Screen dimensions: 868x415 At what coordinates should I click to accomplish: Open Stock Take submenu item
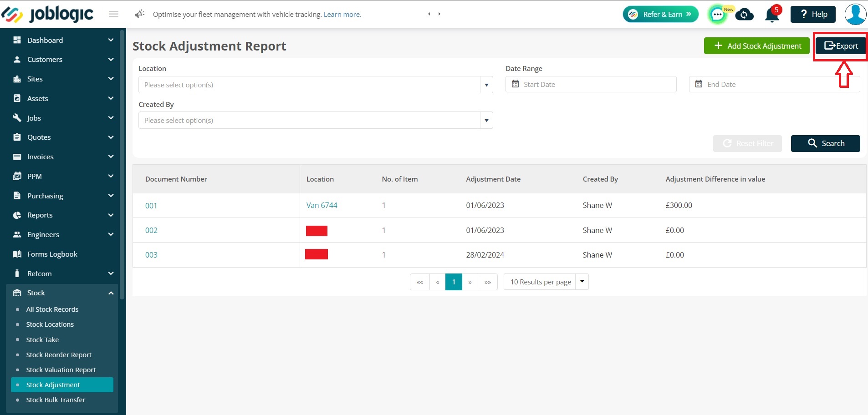pos(42,340)
